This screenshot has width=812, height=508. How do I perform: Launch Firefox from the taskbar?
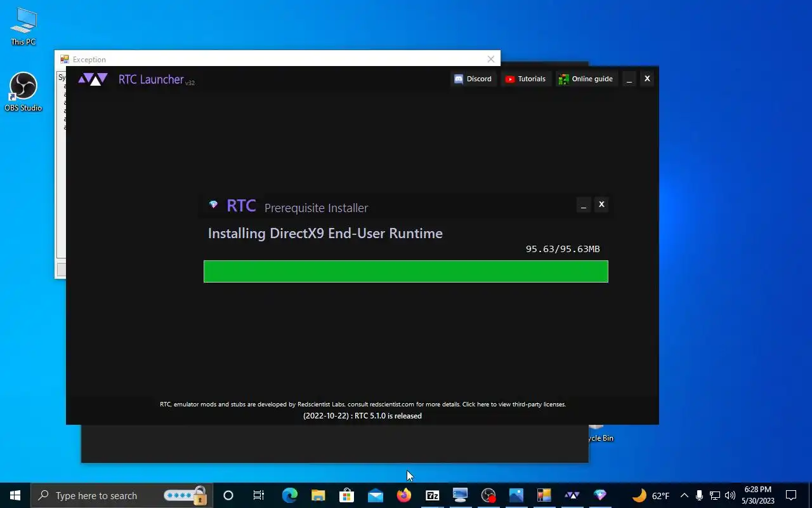pyautogui.click(x=404, y=495)
